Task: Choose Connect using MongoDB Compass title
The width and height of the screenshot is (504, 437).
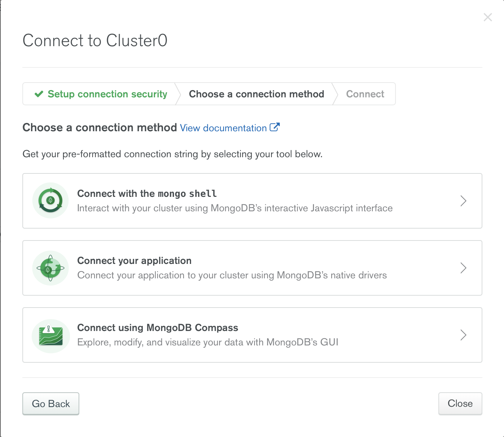Action: pyautogui.click(x=158, y=328)
